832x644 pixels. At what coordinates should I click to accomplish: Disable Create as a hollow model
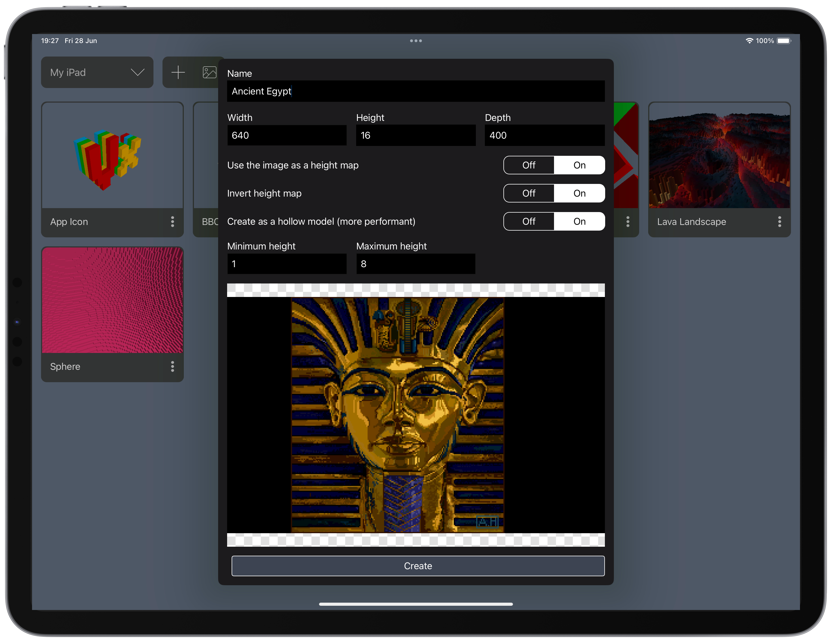529,222
